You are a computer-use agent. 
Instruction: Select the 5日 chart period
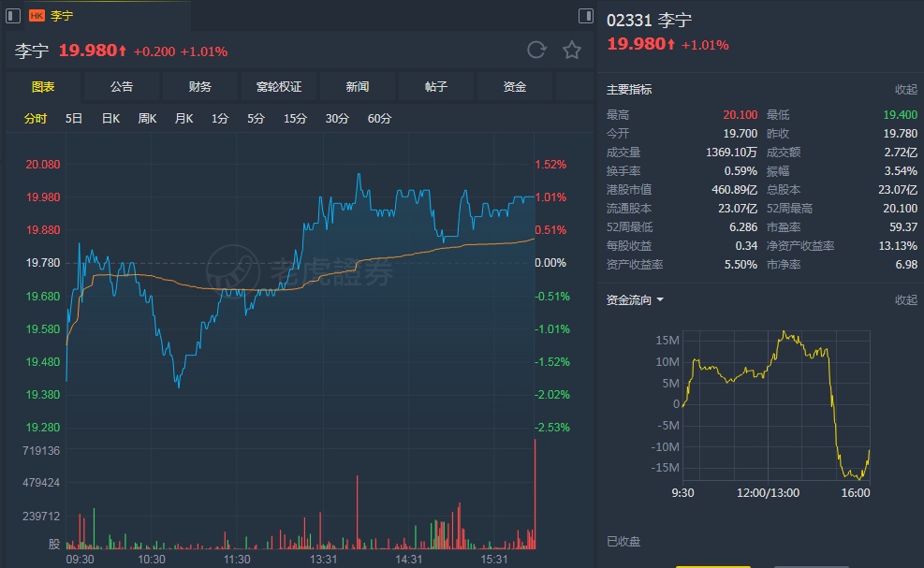coord(74,119)
